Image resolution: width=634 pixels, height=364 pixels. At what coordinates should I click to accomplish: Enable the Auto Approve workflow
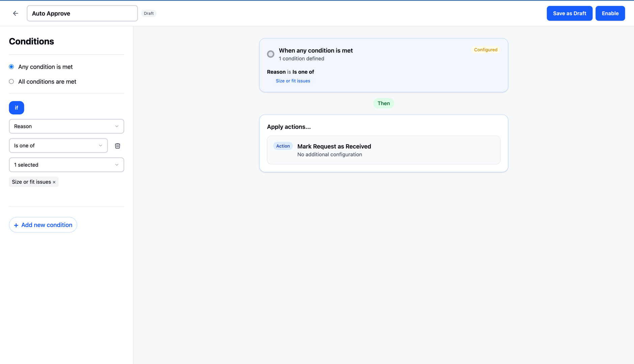coord(610,13)
